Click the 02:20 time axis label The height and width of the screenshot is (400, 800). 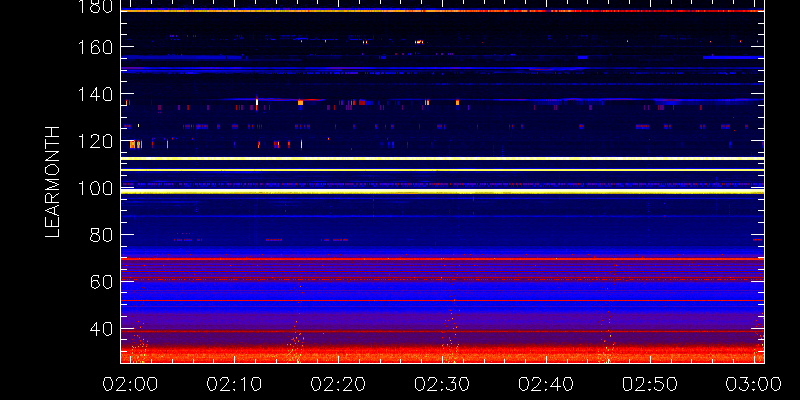pos(338,384)
